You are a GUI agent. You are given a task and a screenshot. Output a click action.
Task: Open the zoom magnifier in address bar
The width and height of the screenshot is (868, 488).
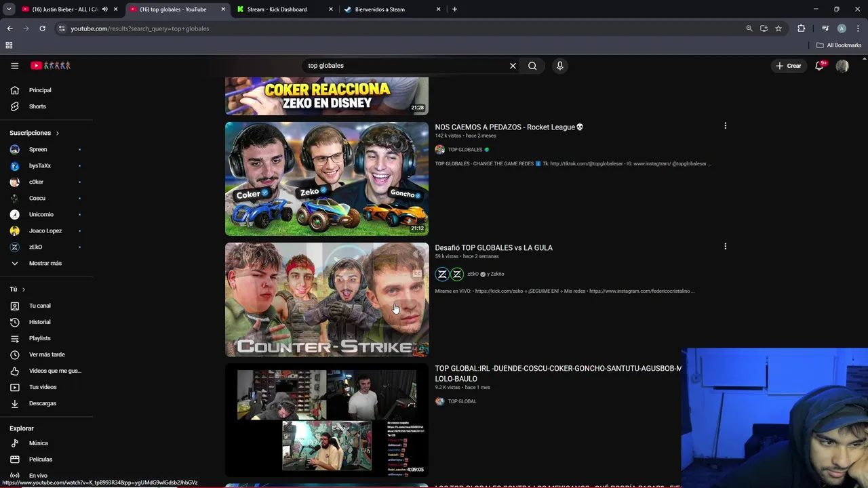tap(749, 28)
